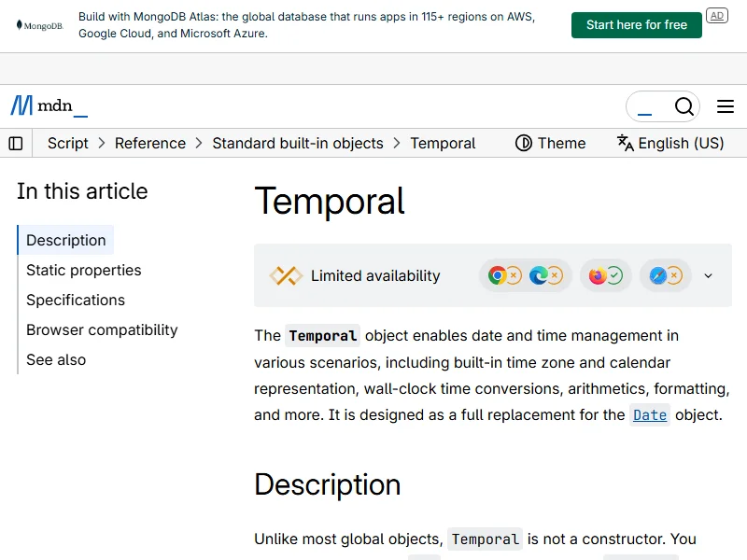Click Start here for free button
This screenshot has width=747, height=560.
coord(636,25)
